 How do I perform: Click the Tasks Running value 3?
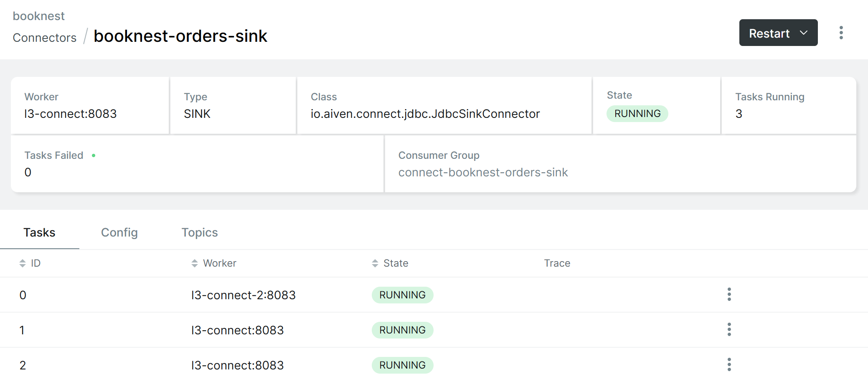pyautogui.click(x=739, y=114)
